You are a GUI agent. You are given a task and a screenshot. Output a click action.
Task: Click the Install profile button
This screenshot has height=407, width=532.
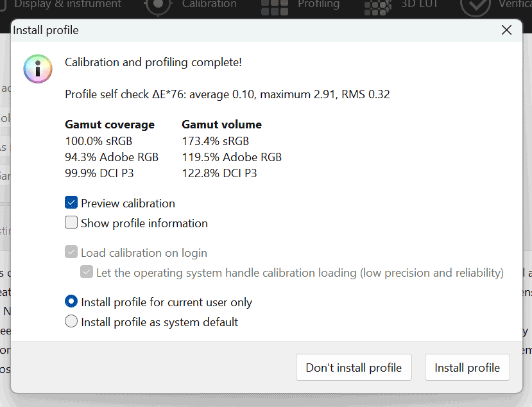coord(467,367)
